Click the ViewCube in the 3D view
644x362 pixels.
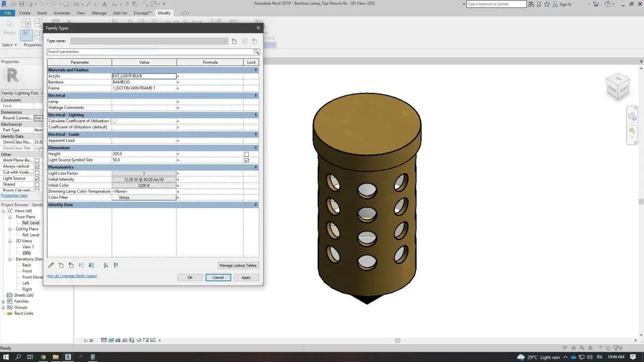(x=618, y=86)
